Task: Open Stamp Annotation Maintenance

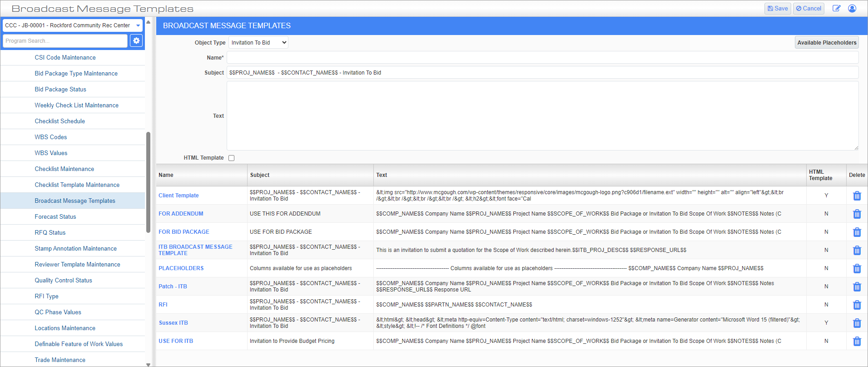Action: (75, 249)
